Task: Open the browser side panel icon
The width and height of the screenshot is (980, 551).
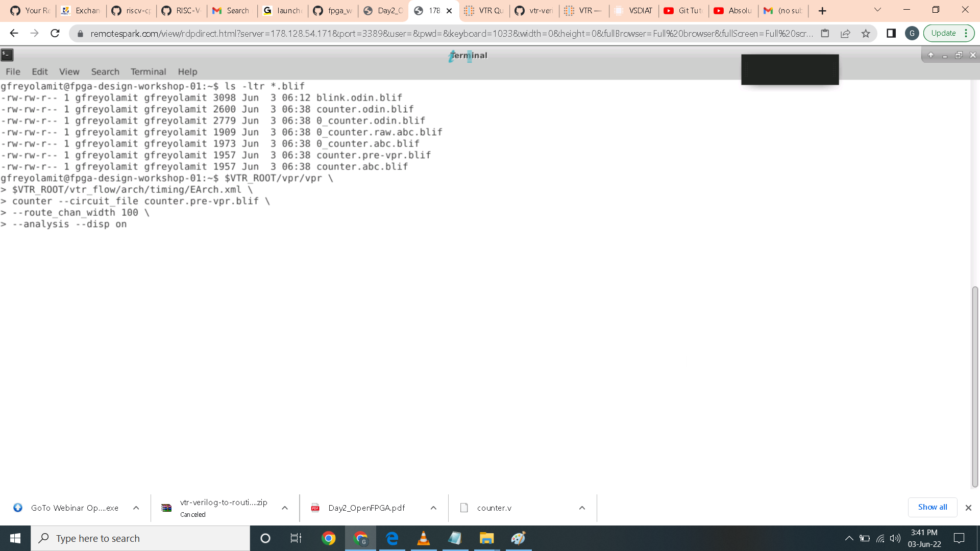Action: pyautogui.click(x=891, y=33)
